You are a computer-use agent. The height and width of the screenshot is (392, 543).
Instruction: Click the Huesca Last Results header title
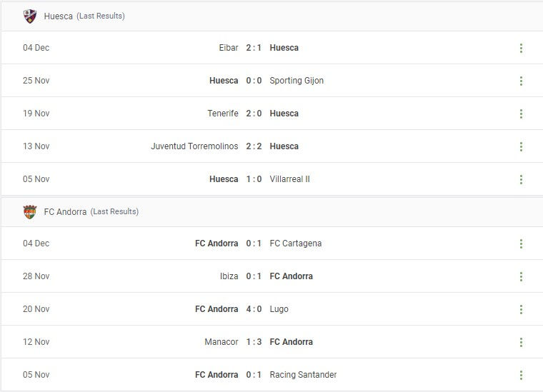(x=84, y=16)
